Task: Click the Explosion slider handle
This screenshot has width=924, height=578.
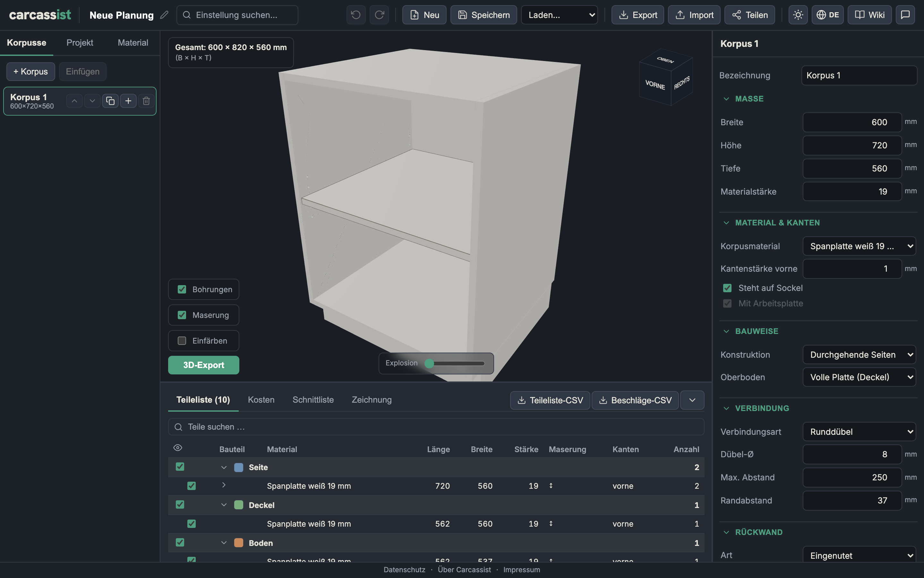Action: tap(429, 363)
